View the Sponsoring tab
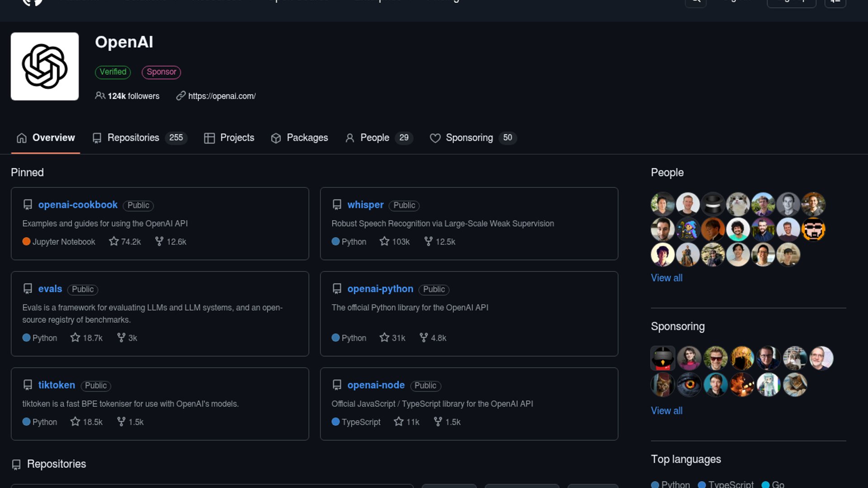Screen dimensions: 868x488 (473, 138)
